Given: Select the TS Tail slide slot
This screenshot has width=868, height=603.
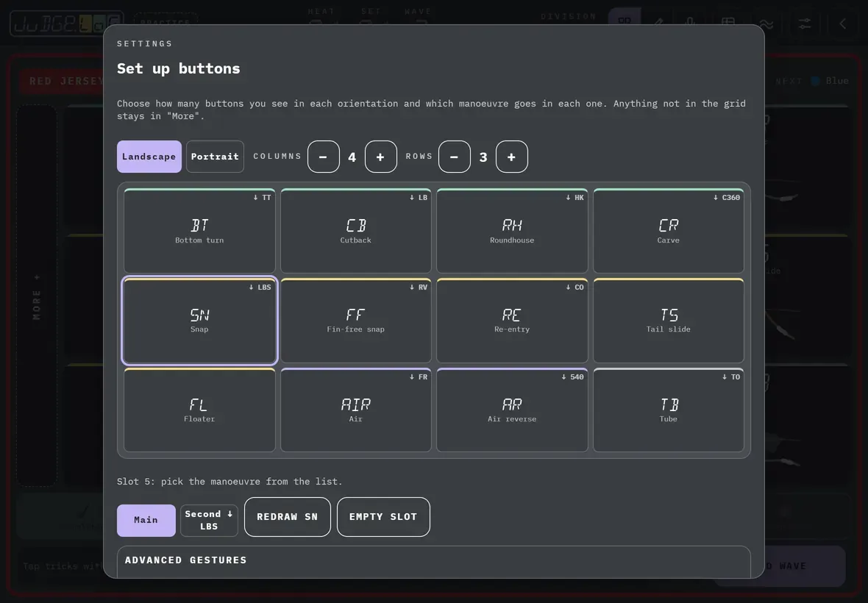Looking at the screenshot, I should pyautogui.click(x=668, y=321).
